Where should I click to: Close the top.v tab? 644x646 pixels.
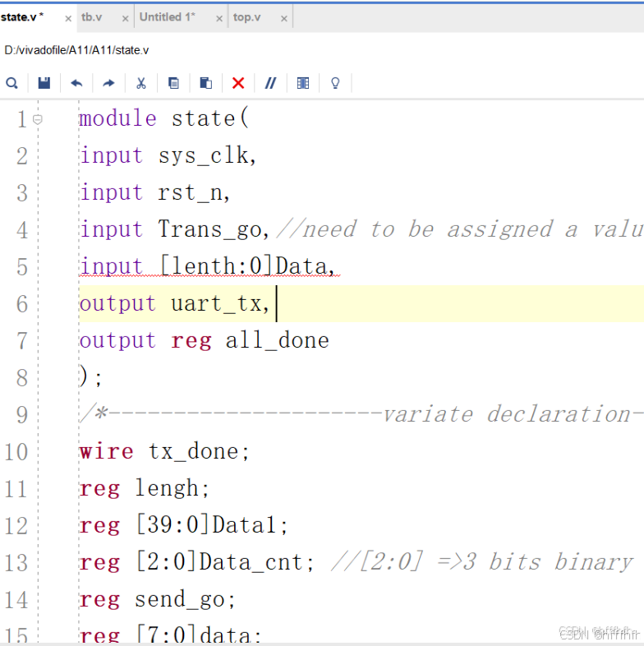pyautogui.click(x=283, y=19)
